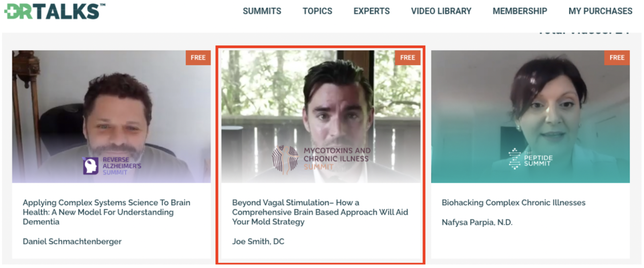This screenshot has height=268, width=644.
Task: Open the Topics menu
Action: (317, 11)
